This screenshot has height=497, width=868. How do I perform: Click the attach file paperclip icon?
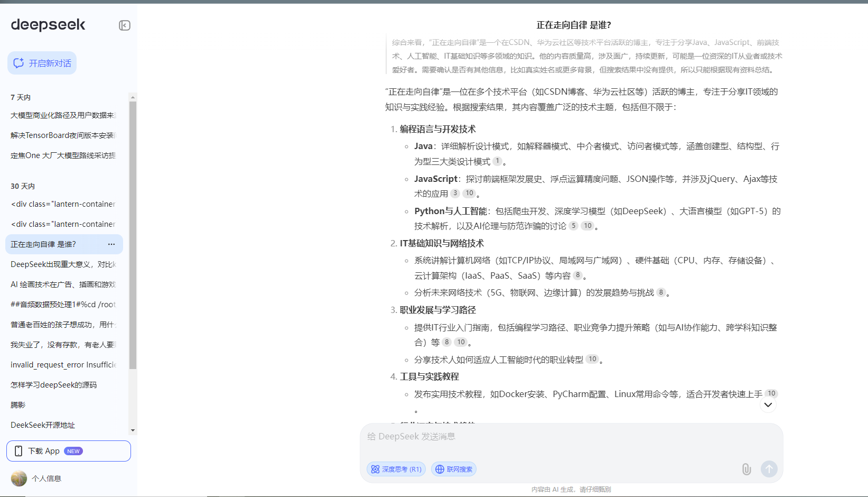click(x=746, y=469)
